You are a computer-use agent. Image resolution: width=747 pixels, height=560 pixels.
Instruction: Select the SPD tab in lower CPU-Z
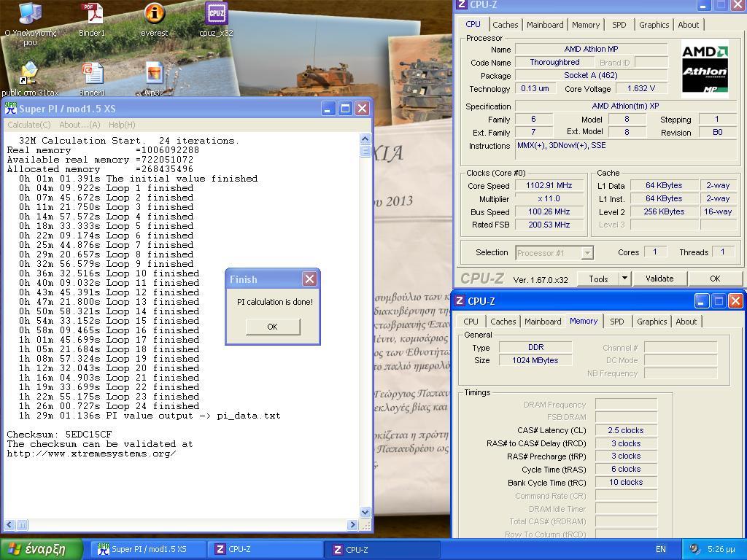(617, 322)
